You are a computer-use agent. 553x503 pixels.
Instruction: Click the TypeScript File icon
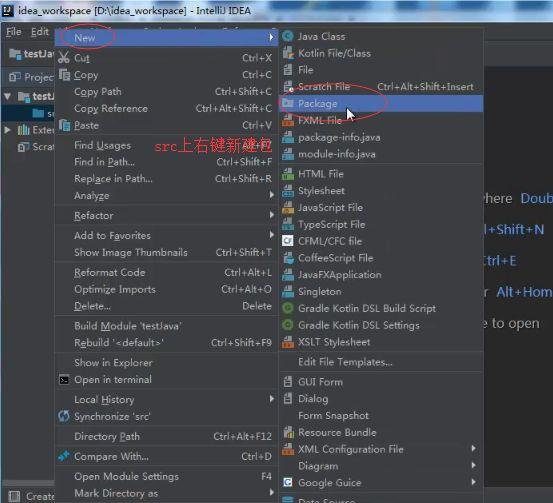(x=288, y=224)
